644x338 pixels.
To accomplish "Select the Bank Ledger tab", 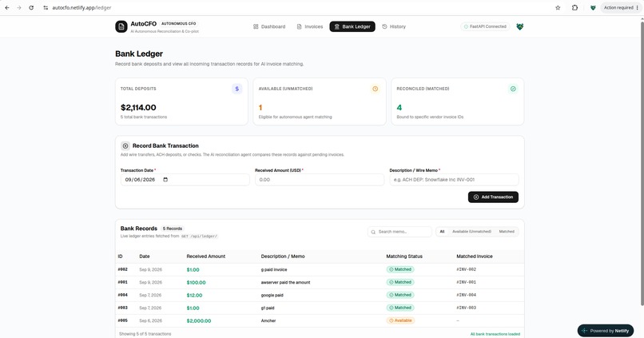I will pyautogui.click(x=352, y=26).
